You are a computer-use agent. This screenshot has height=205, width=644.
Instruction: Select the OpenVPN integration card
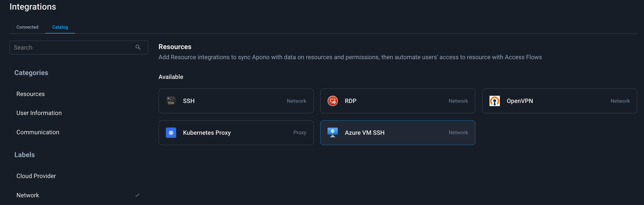point(559,101)
